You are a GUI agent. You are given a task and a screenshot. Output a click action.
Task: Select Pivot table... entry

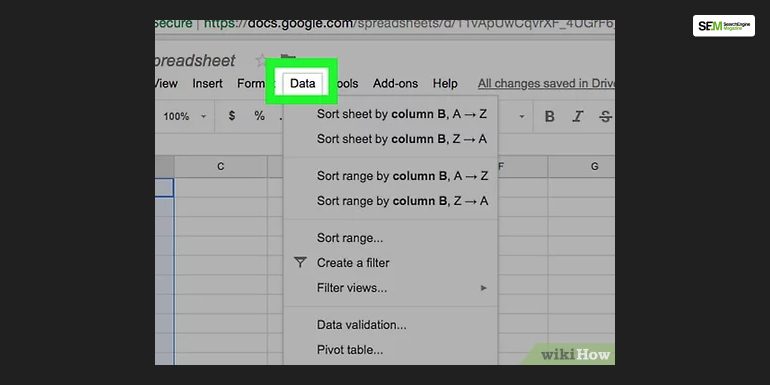(391, 350)
